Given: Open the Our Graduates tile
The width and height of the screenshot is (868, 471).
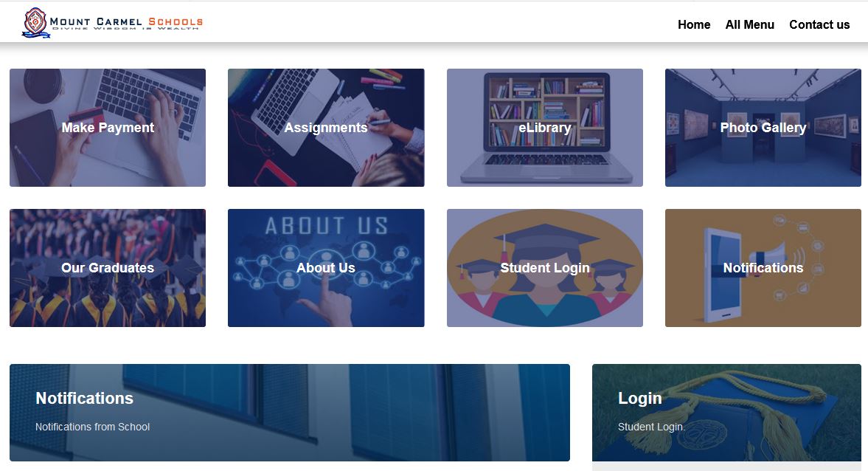Looking at the screenshot, I should coord(108,268).
